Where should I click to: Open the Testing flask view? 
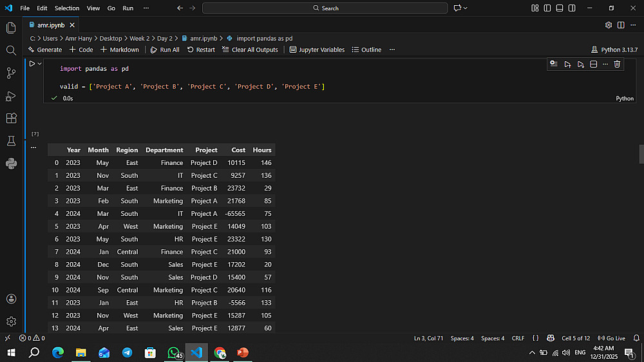point(11,141)
